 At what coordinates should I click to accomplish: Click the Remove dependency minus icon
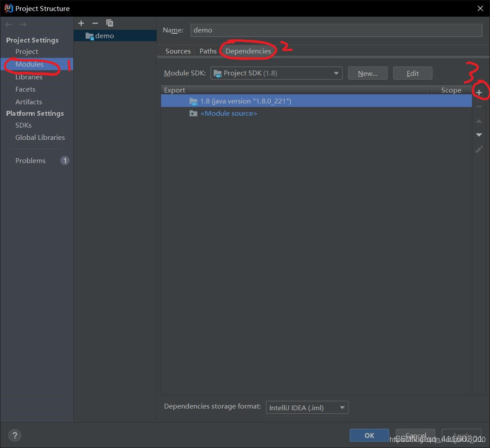point(479,106)
